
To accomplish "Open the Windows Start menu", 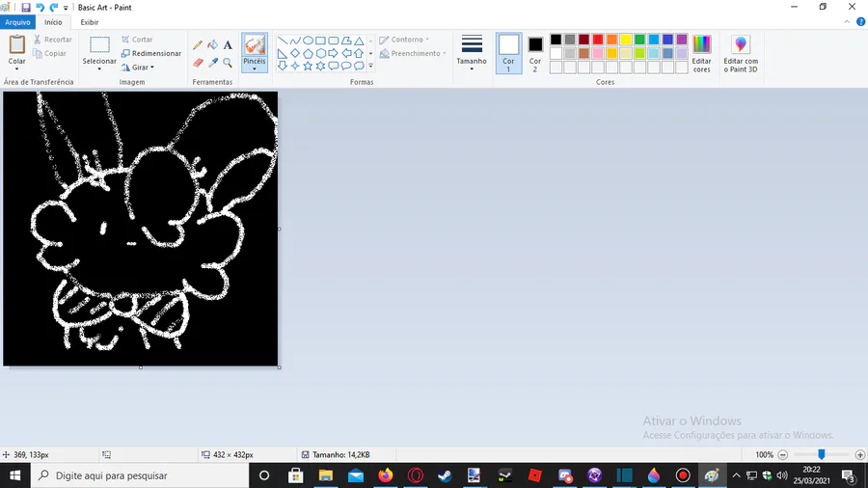I will point(14,475).
